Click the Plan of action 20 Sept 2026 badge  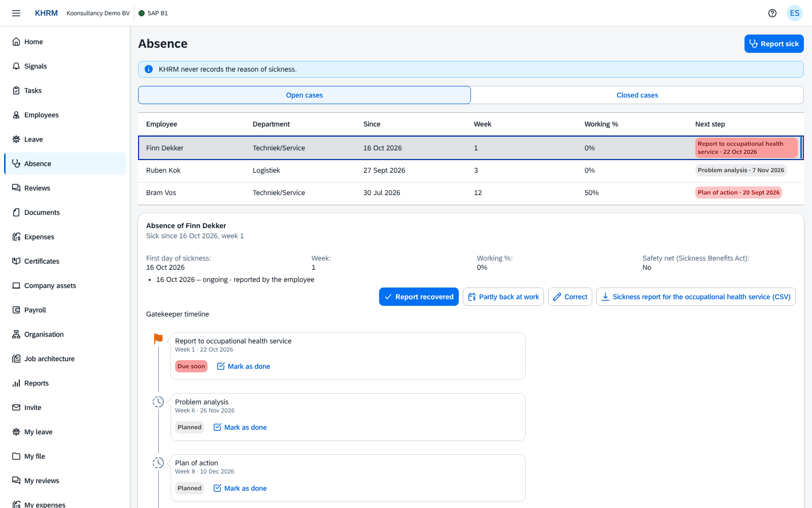[x=738, y=193]
